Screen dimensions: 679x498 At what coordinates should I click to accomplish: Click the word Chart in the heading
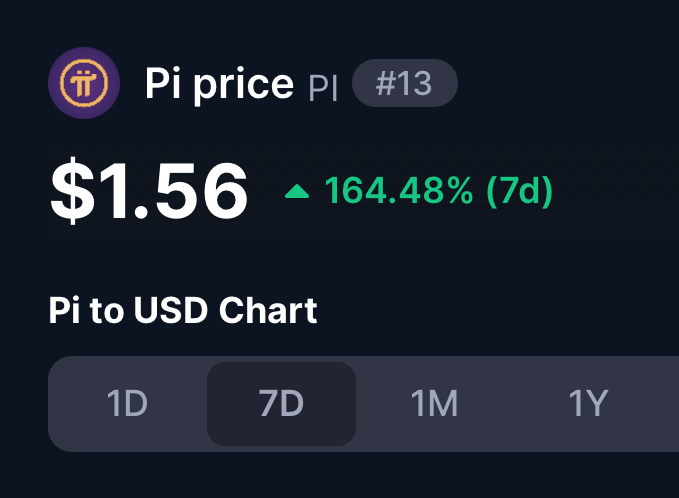pos(268,310)
